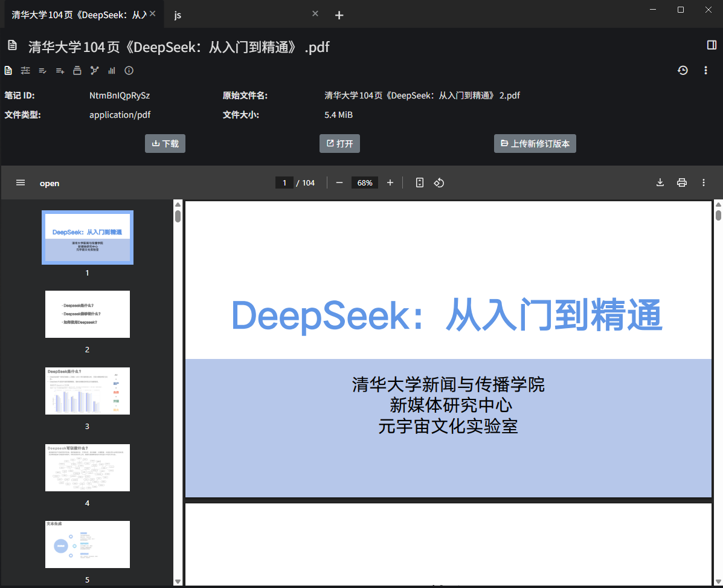Download the PDF from the viewer toolbar
Image resolution: width=723 pixels, height=588 pixels.
tap(660, 183)
